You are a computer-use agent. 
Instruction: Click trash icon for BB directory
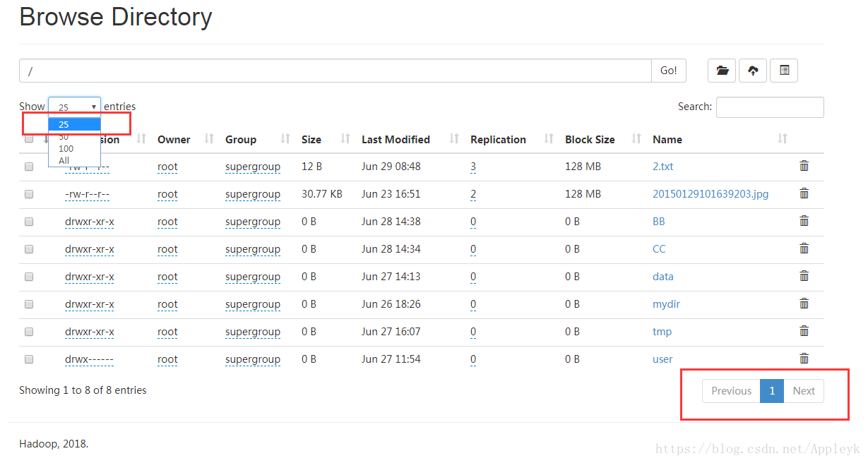tap(804, 221)
